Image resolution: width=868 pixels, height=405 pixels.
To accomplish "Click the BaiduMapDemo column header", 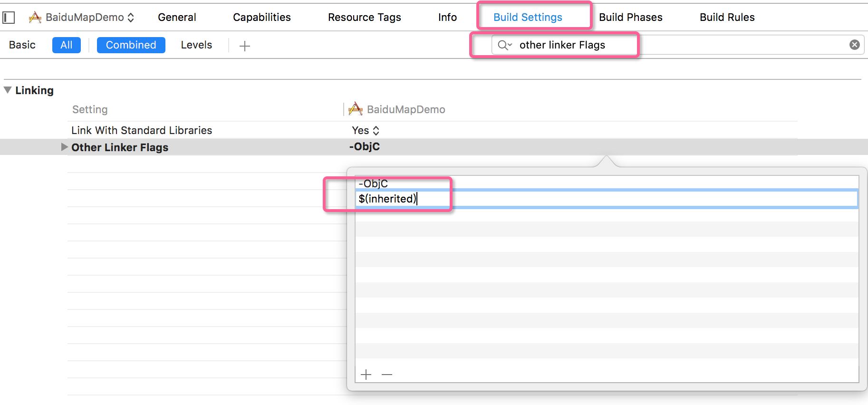I will click(405, 109).
